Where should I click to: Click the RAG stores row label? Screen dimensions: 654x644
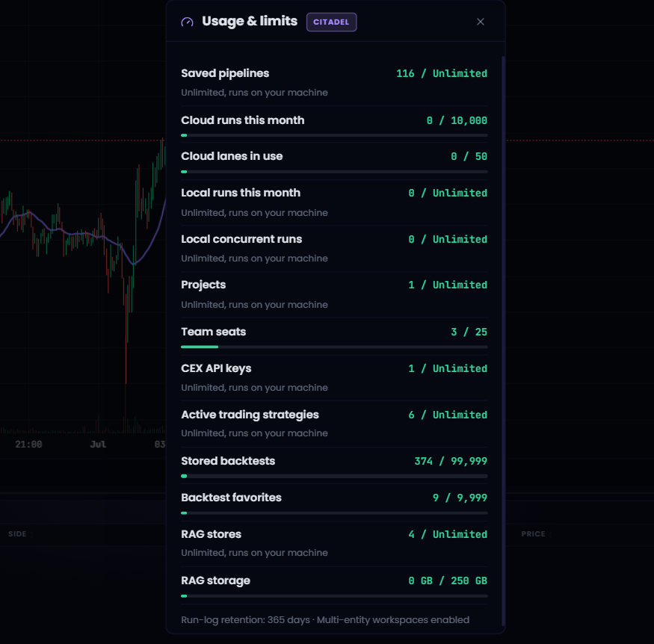click(x=211, y=534)
